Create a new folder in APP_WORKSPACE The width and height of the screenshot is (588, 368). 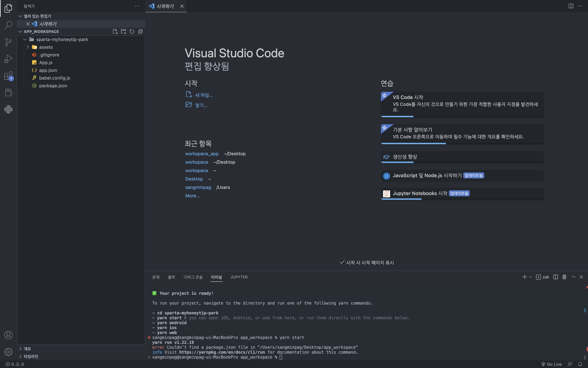pyautogui.click(x=123, y=32)
